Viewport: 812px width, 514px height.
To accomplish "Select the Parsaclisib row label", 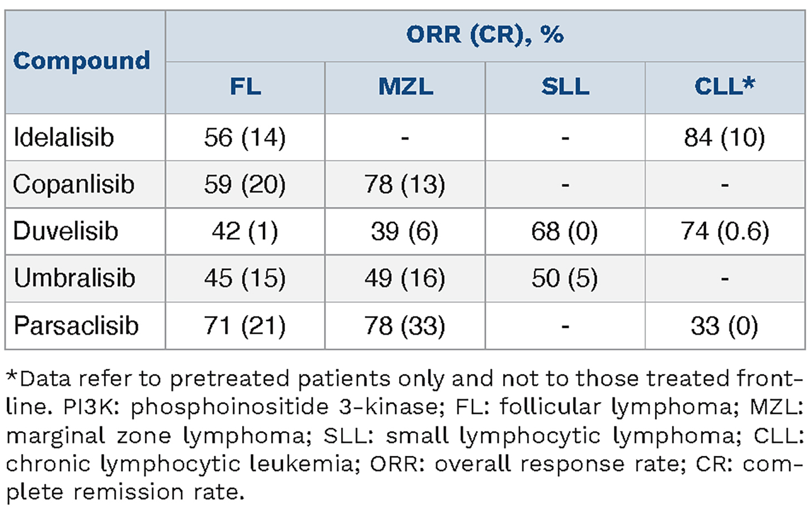I will click(76, 325).
